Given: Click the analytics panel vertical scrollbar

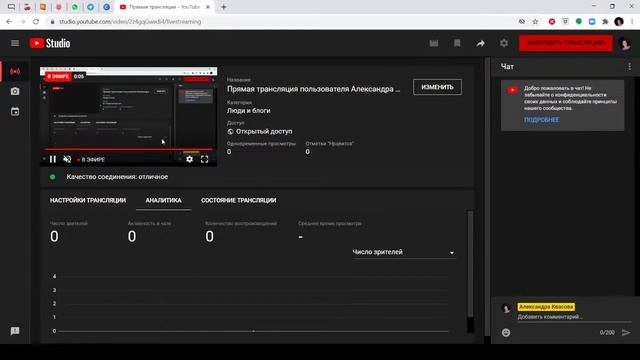Looking at the screenshot, I should coord(470,264).
